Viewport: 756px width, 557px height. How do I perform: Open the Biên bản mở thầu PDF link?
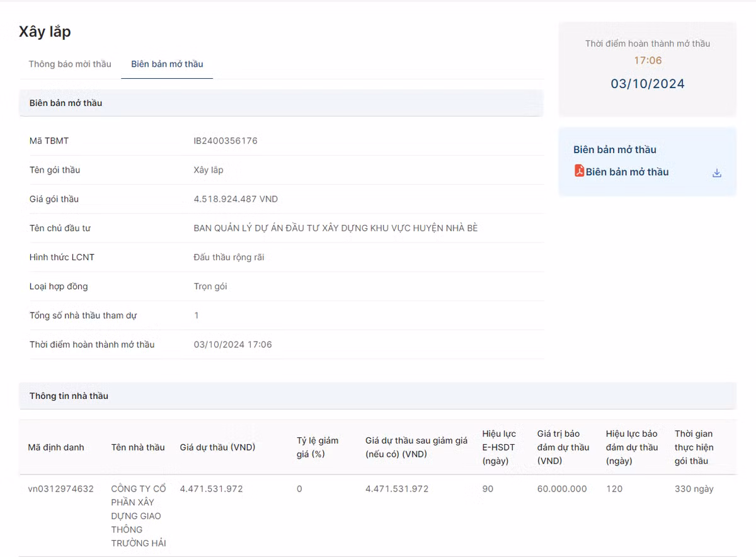click(627, 172)
